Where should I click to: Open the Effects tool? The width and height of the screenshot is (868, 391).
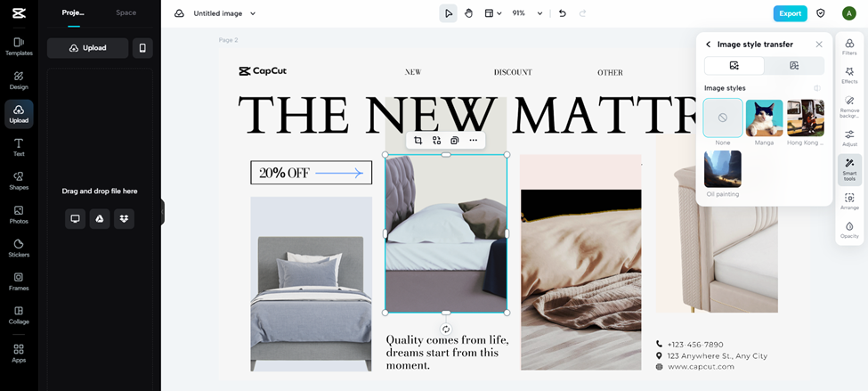849,76
